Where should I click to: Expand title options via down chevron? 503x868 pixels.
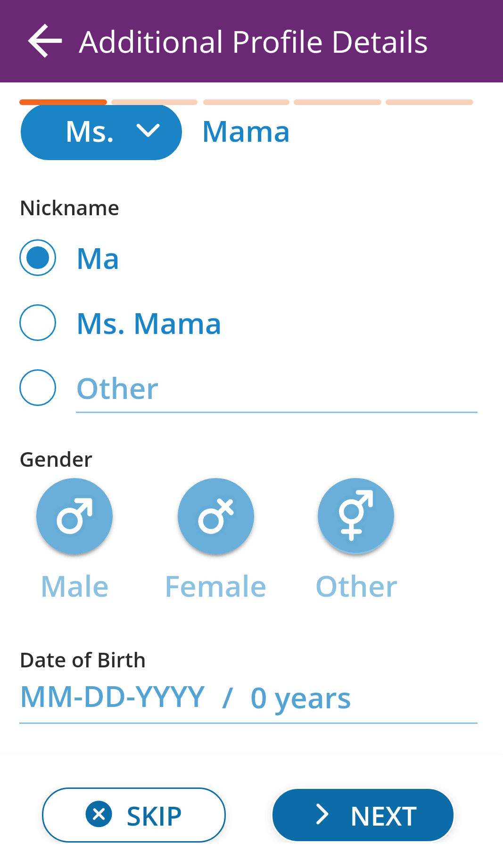point(148,130)
